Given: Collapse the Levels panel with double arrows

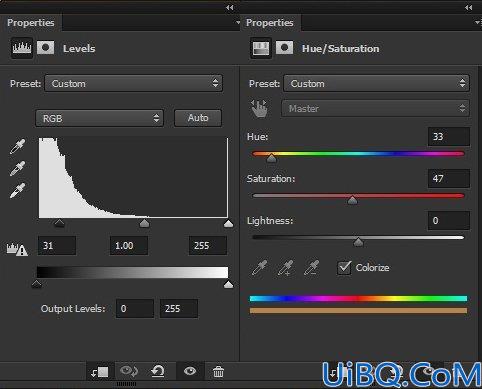Looking at the screenshot, I should click(230, 7).
